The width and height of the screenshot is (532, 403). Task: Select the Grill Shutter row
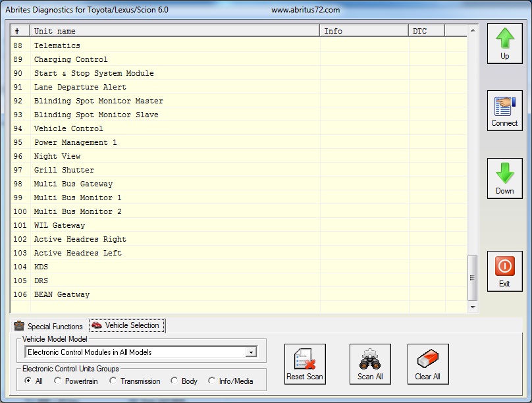pos(239,170)
